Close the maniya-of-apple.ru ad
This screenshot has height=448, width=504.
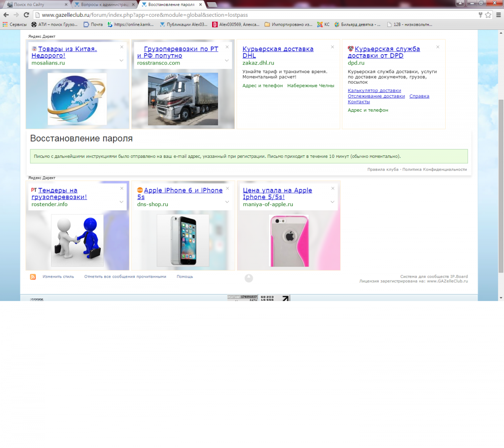pyautogui.click(x=333, y=189)
